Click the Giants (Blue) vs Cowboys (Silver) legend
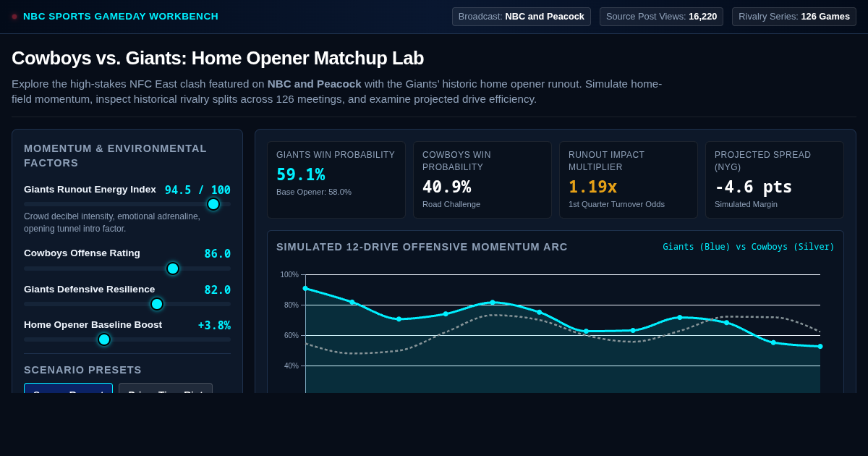The height and width of the screenshot is (456, 868). (x=749, y=247)
